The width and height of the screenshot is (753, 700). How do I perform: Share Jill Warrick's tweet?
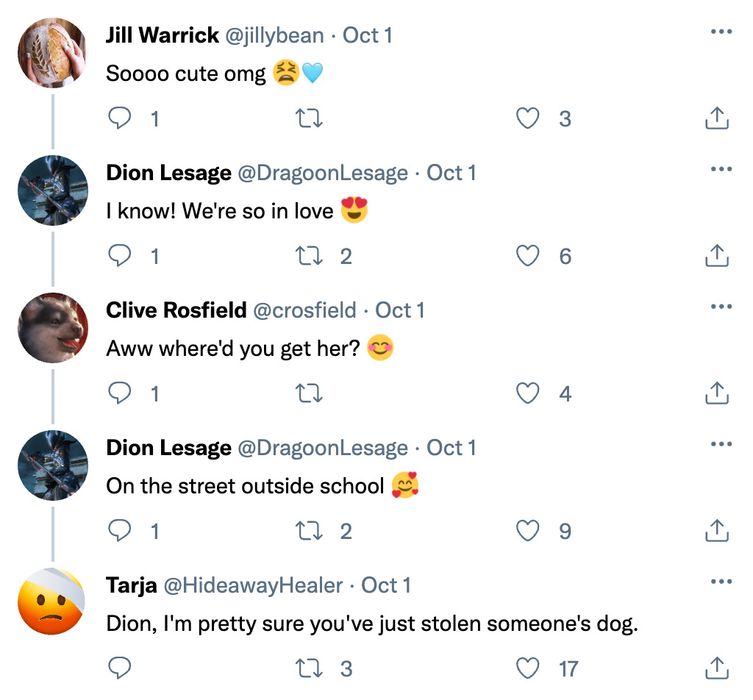click(716, 118)
